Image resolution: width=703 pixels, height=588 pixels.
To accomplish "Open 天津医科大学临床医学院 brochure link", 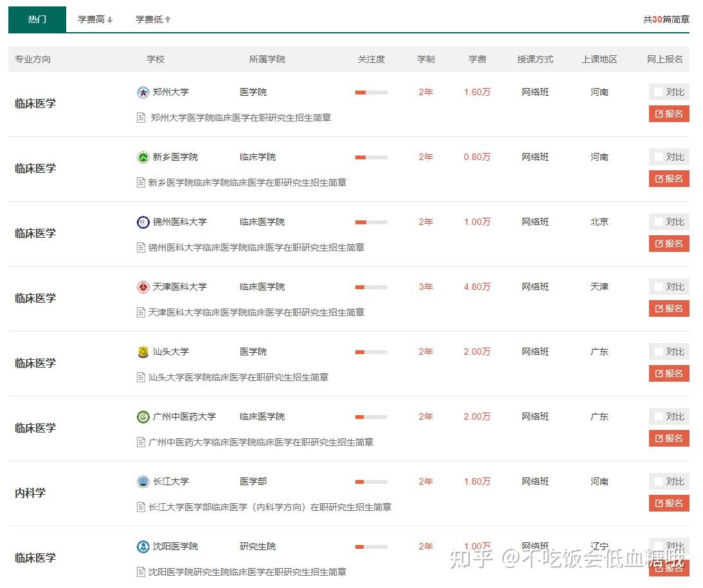I will pos(256,312).
